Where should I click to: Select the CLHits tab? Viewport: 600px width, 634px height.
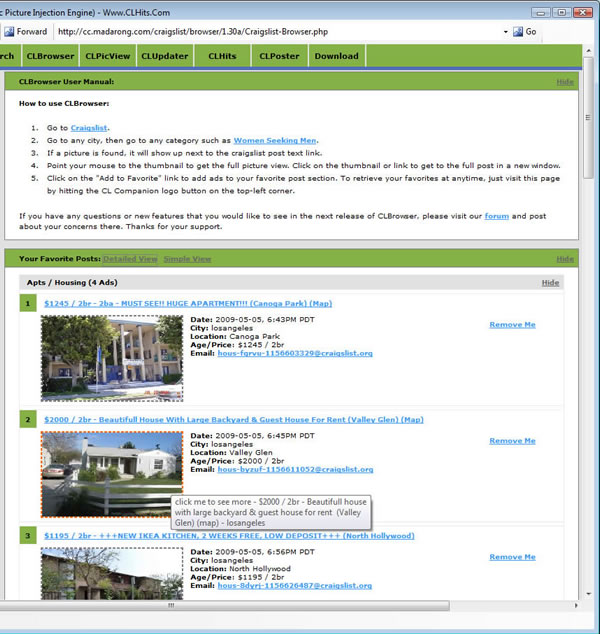(222, 56)
